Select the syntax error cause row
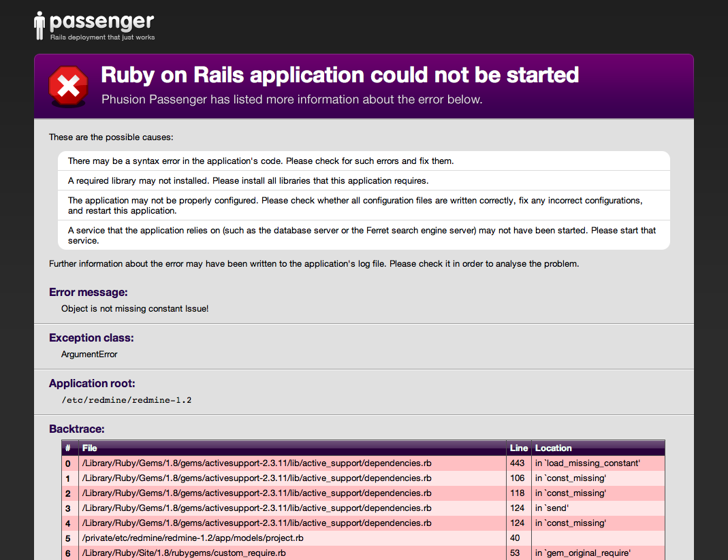Screen dimensions: 728x560 pos(364,161)
